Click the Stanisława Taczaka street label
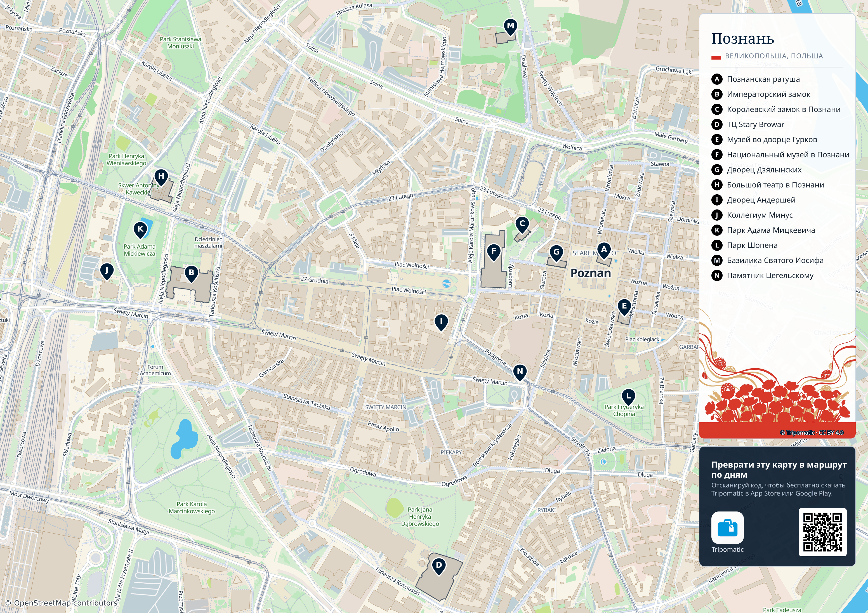The width and height of the screenshot is (868, 613). [x=306, y=402]
